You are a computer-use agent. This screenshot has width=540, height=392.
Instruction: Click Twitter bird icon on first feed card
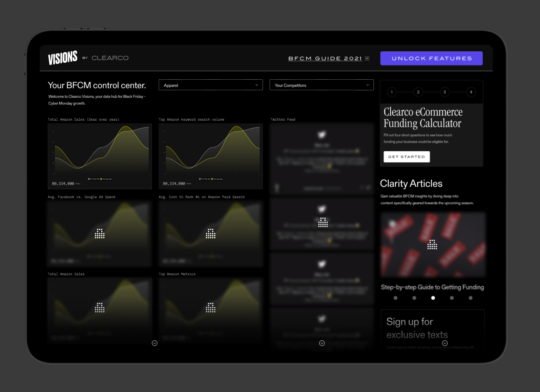click(x=322, y=135)
